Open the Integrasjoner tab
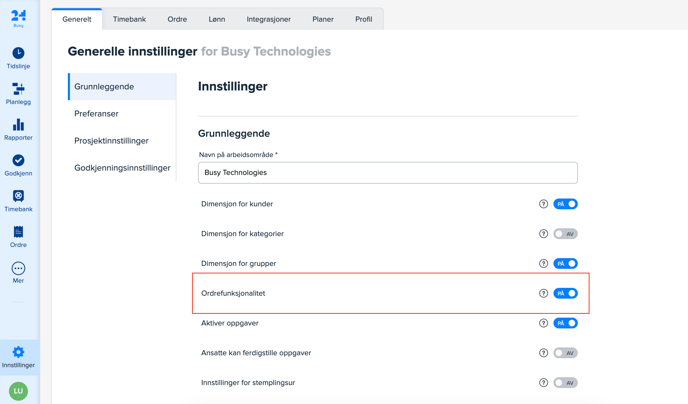688x404 pixels. point(268,19)
